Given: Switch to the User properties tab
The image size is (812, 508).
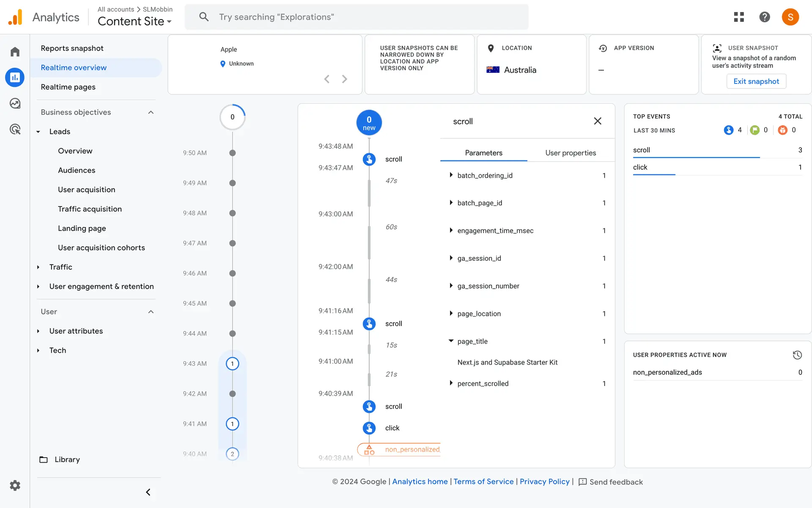Looking at the screenshot, I should (571, 153).
